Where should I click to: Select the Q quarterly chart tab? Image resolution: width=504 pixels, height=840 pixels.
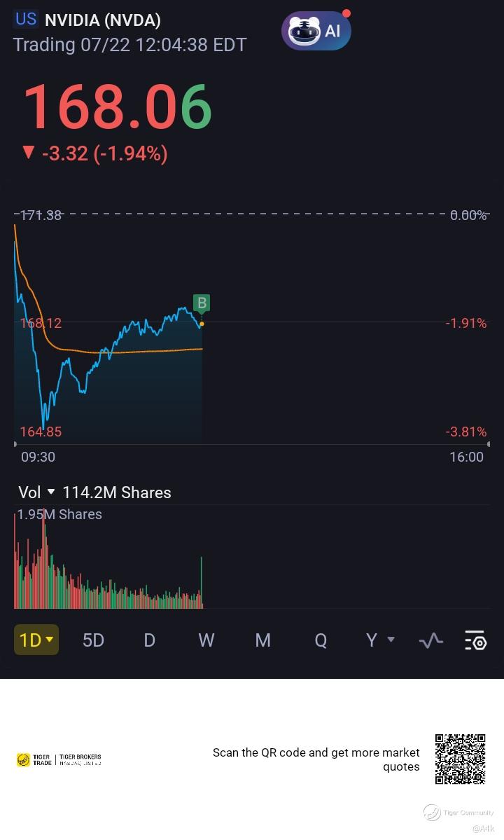pyautogui.click(x=321, y=640)
